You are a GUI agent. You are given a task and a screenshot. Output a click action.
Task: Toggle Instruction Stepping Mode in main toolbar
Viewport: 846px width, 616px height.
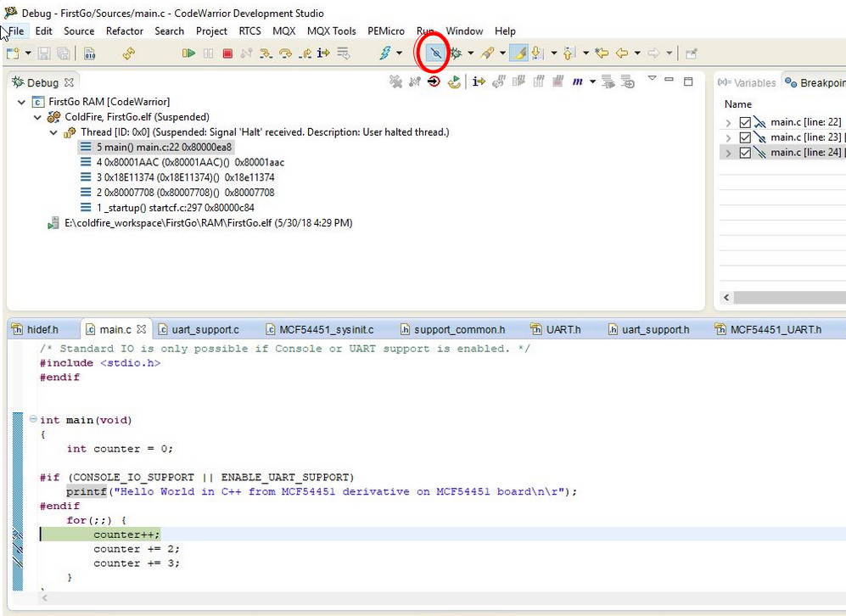pyautogui.click(x=324, y=53)
